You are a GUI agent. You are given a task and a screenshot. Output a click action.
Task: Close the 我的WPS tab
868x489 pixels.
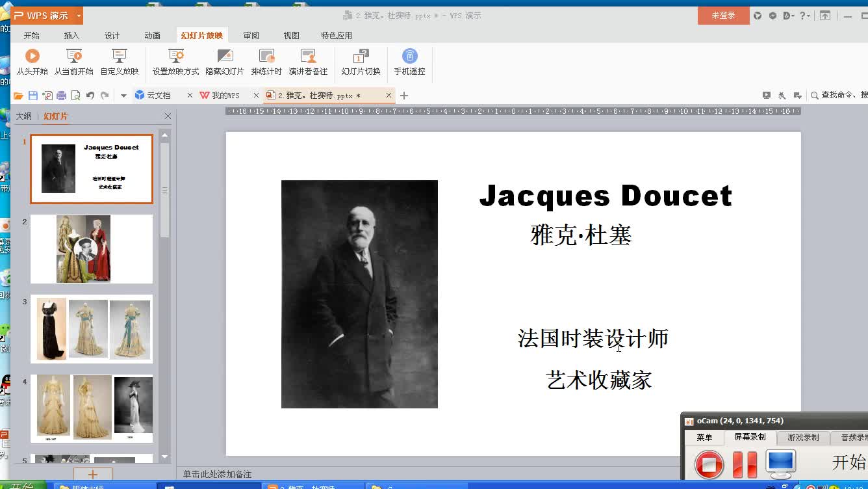[256, 96]
